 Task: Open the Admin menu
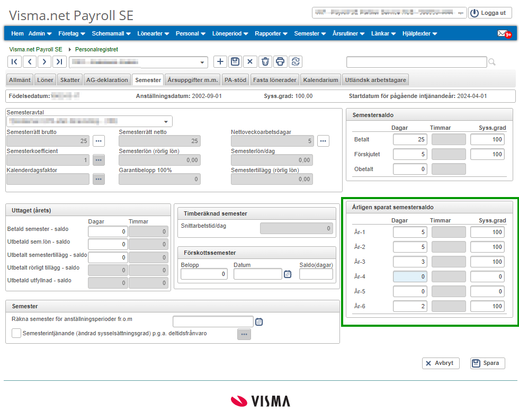pos(40,33)
